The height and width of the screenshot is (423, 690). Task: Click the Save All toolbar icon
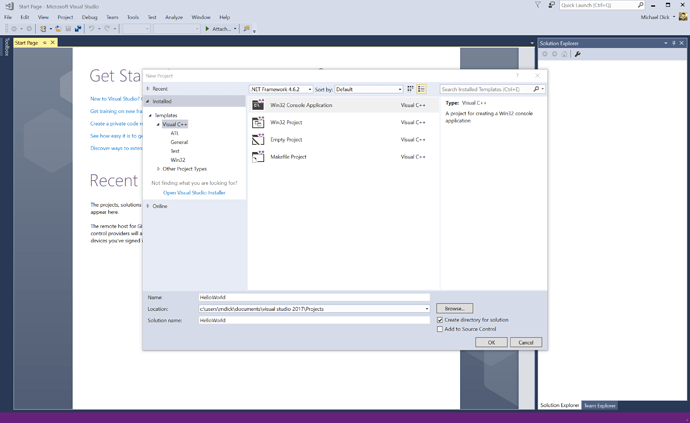click(x=78, y=29)
